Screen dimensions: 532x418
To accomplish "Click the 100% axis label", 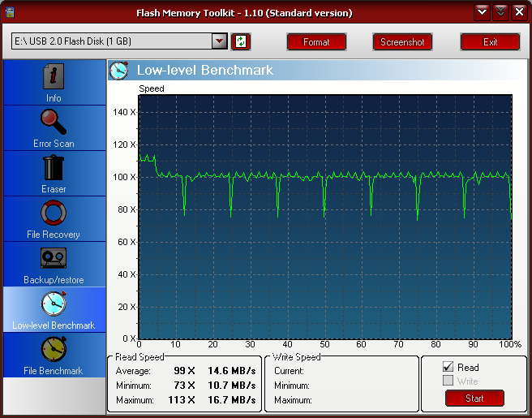I will coord(510,344).
